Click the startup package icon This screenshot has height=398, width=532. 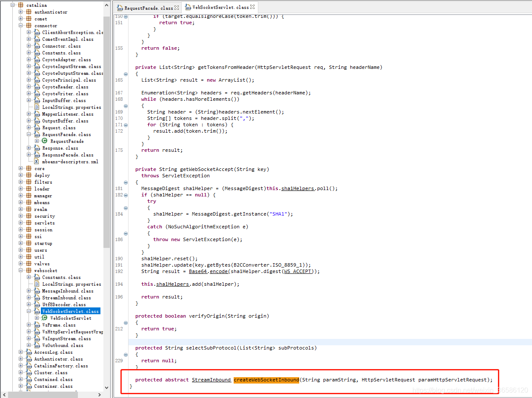[29, 243]
